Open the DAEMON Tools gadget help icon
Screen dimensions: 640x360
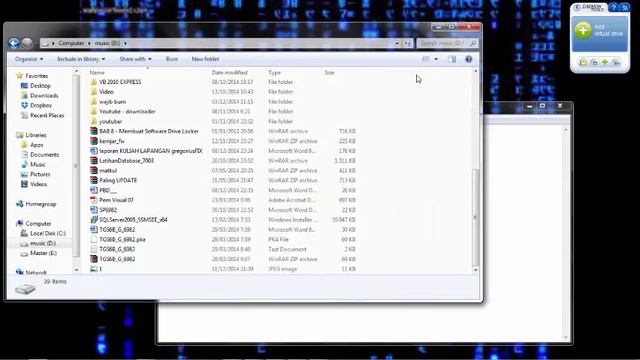pos(613,7)
